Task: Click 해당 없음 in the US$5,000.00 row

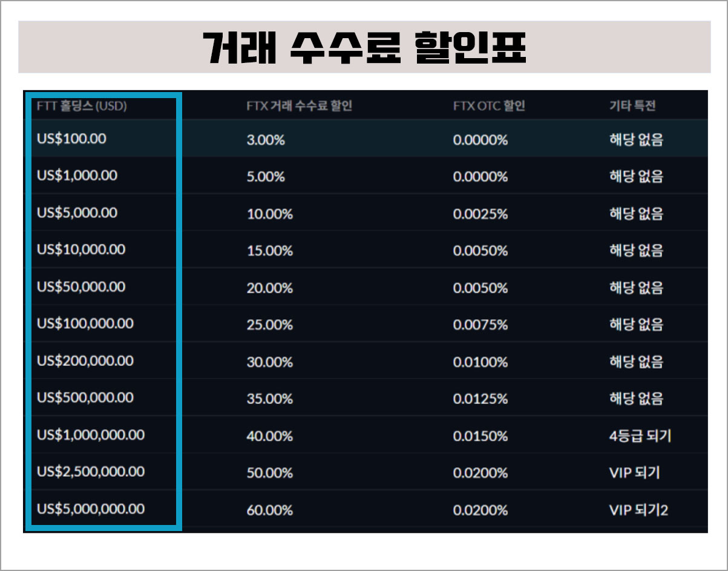Action: tap(636, 214)
